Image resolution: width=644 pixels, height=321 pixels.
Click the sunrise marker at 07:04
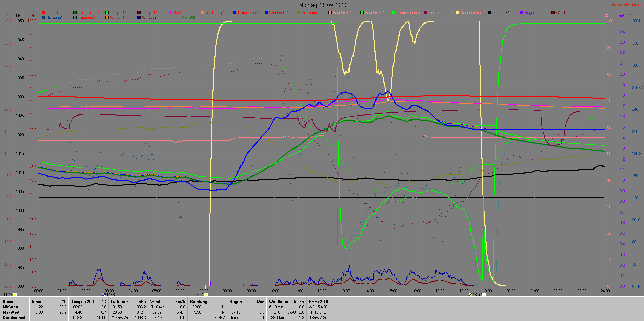point(206,295)
